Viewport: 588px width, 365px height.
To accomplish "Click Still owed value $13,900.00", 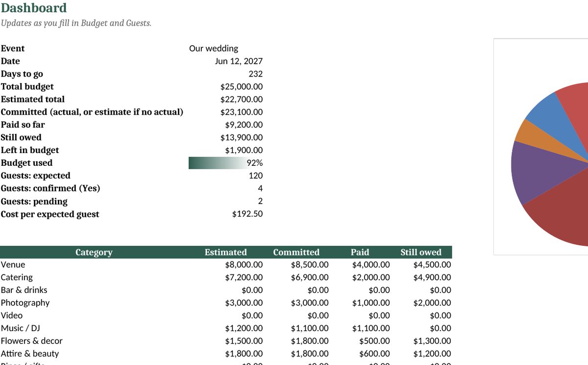I will 242,138.
